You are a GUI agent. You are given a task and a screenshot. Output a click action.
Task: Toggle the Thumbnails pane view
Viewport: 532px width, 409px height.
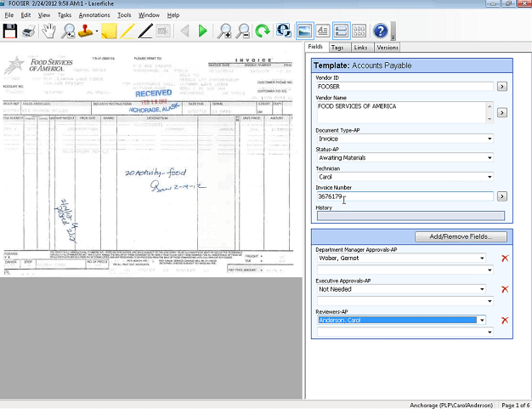359,31
